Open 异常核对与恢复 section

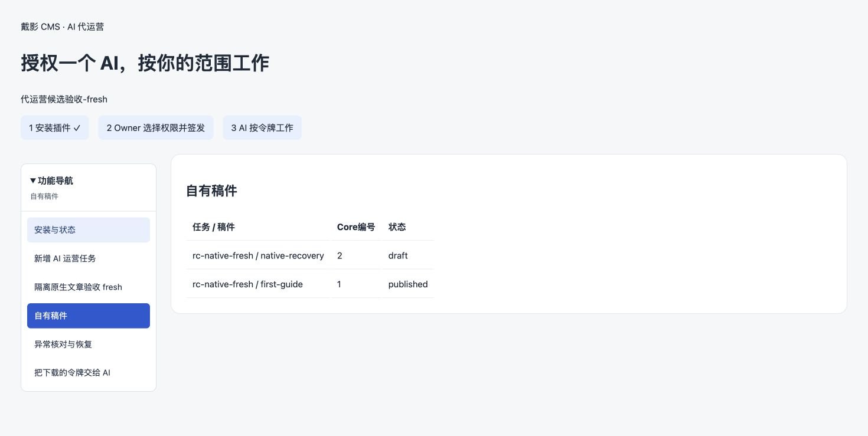89,344
